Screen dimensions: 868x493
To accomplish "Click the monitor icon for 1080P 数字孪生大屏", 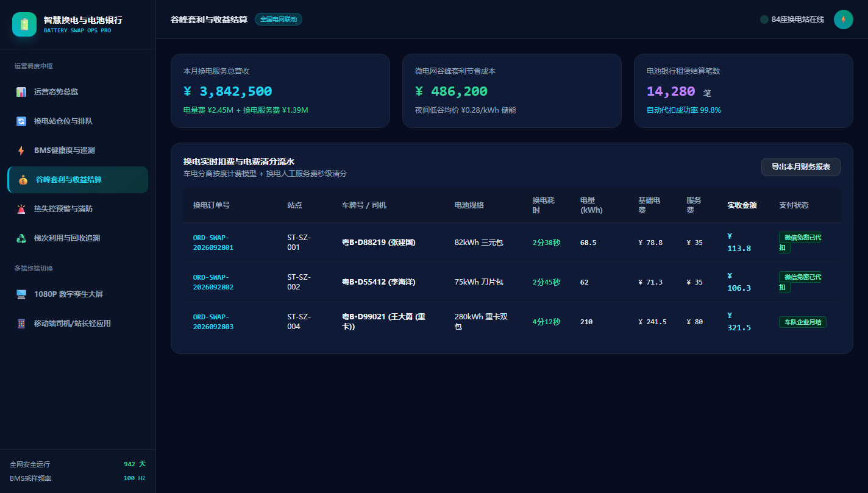I will pyautogui.click(x=21, y=294).
